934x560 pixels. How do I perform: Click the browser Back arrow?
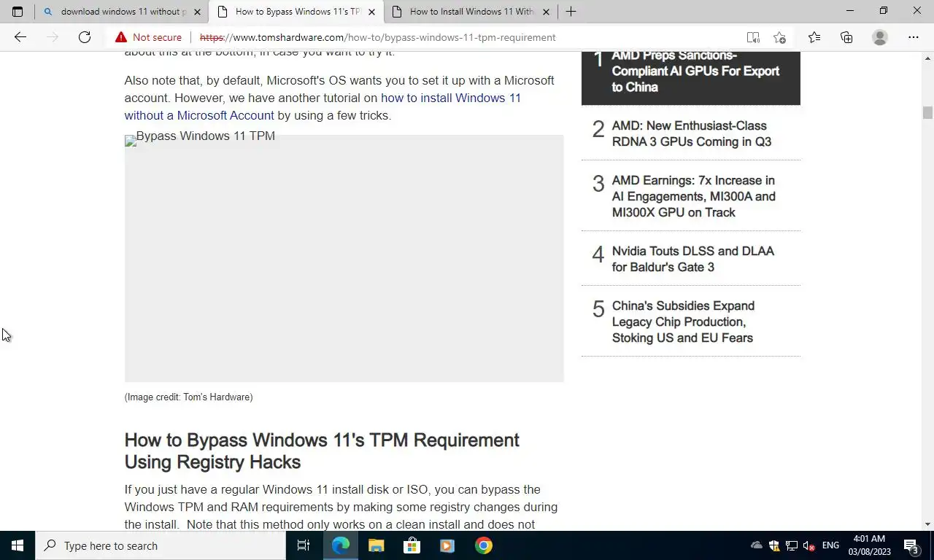pos(20,37)
